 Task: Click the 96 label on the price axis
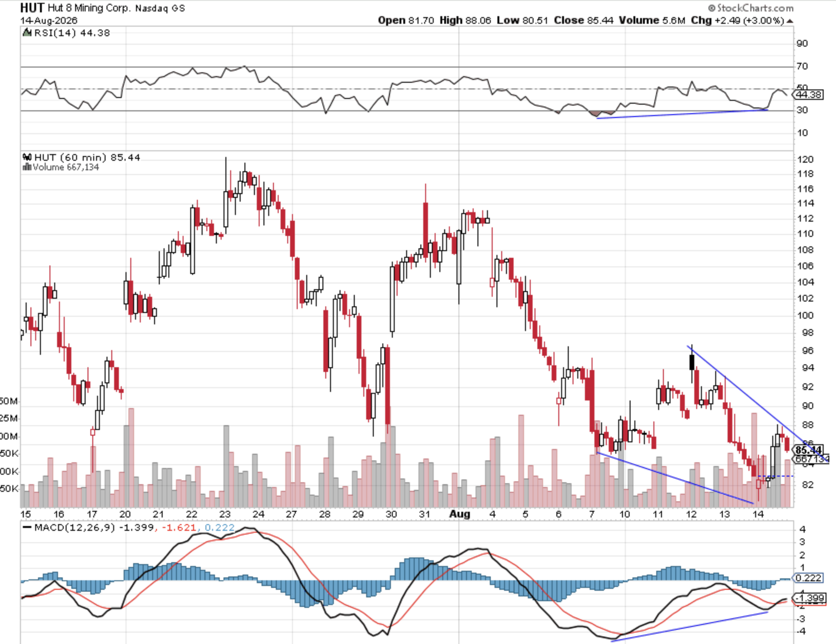pos(807,351)
